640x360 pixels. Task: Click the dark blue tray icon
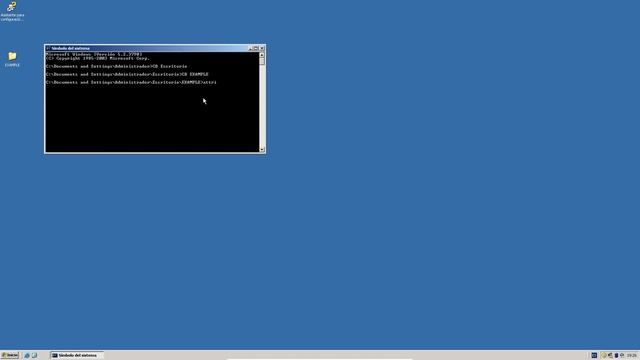coord(616,356)
